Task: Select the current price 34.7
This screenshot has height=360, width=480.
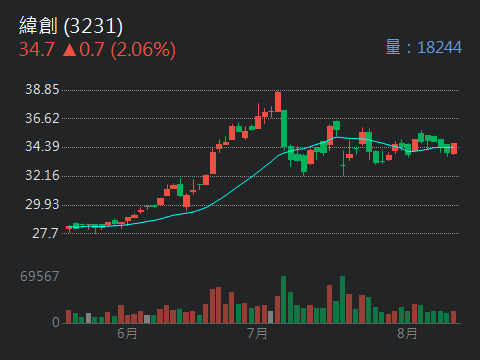Action: coord(36,49)
